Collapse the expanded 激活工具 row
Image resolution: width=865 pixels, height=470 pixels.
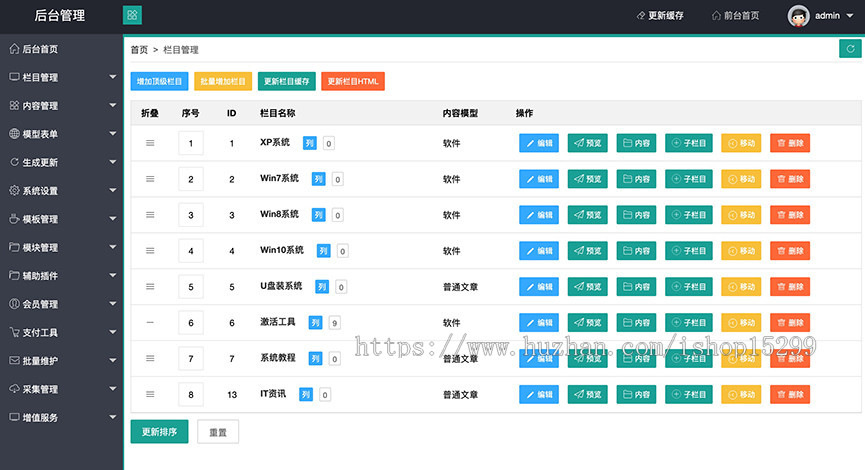[x=150, y=322]
